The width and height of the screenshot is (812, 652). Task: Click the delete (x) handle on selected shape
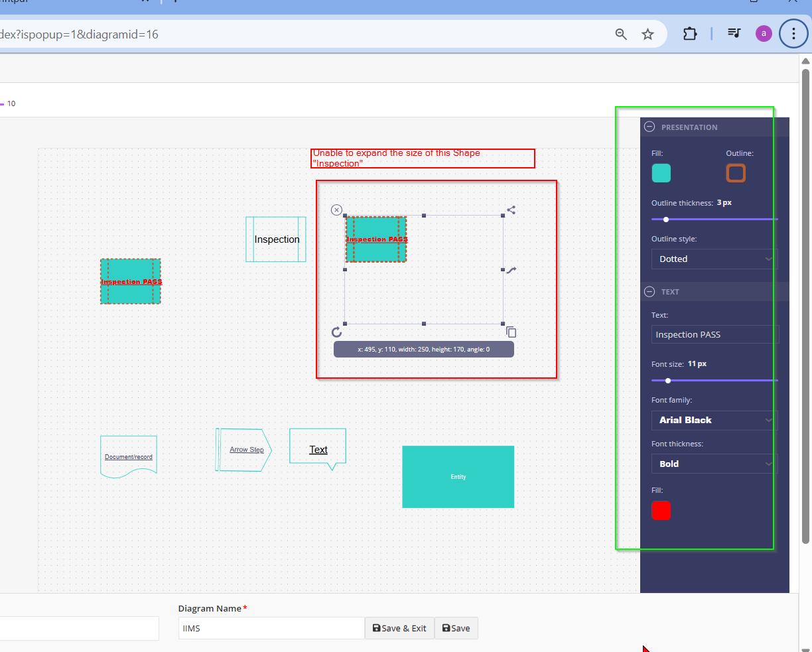tap(336, 210)
